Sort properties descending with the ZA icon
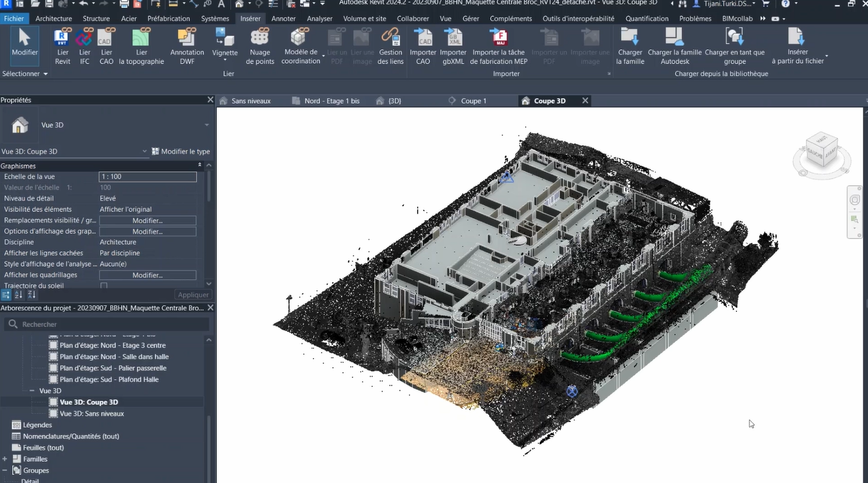The width and height of the screenshot is (868, 483). (32, 295)
